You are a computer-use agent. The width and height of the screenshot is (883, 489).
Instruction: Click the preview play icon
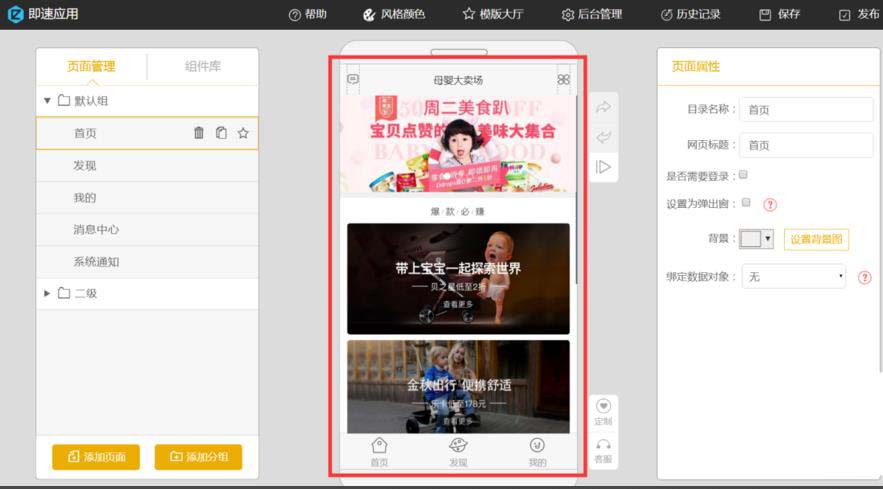tap(603, 167)
